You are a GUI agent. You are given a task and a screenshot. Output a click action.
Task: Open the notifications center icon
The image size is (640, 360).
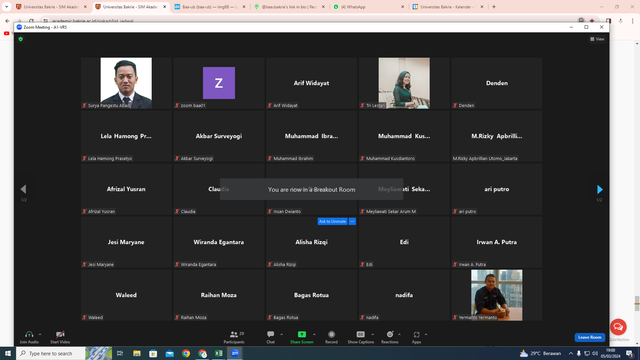tap(629, 353)
